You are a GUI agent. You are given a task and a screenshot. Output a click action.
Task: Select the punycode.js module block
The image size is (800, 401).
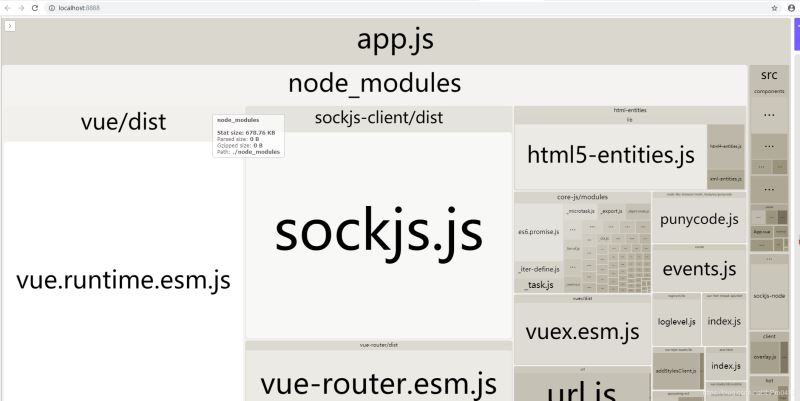coord(699,220)
